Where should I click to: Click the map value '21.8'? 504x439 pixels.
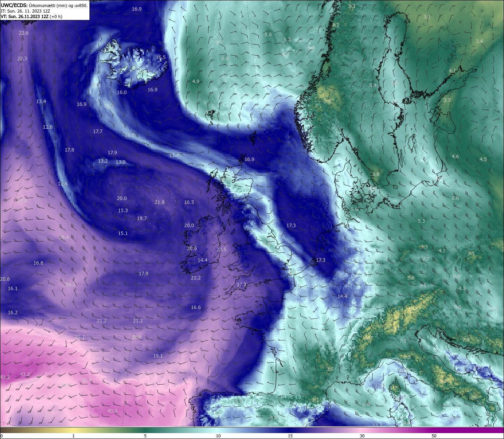(159, 202)
